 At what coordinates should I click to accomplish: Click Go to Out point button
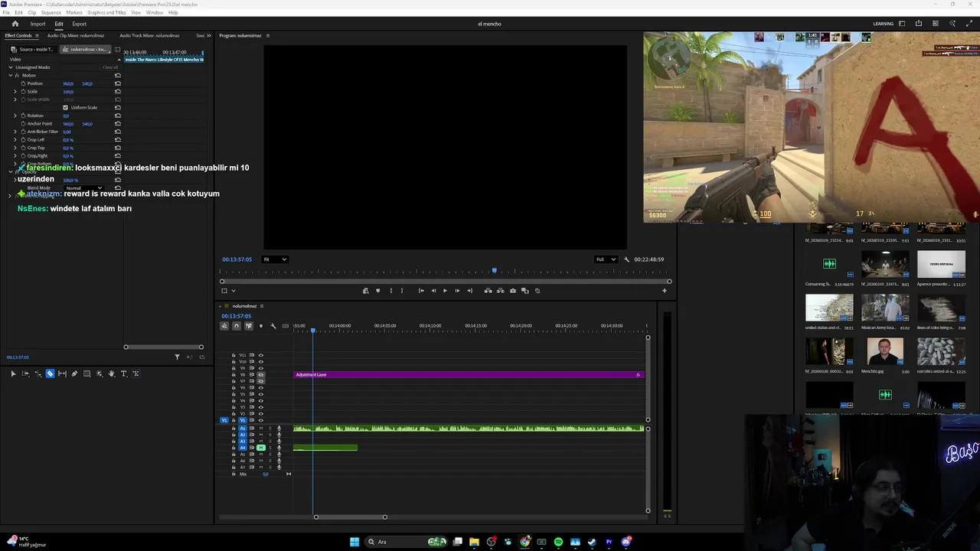coord(469,291)
